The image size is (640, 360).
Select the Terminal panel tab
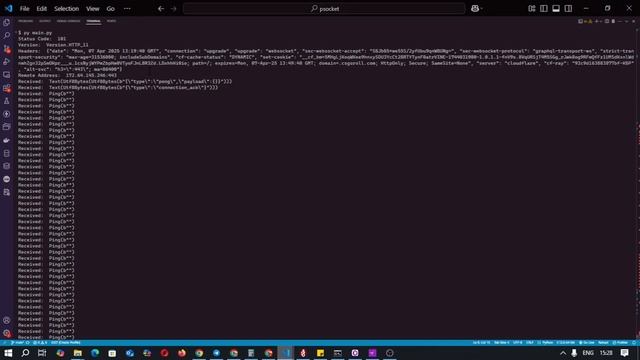click(x=93, y=21)
